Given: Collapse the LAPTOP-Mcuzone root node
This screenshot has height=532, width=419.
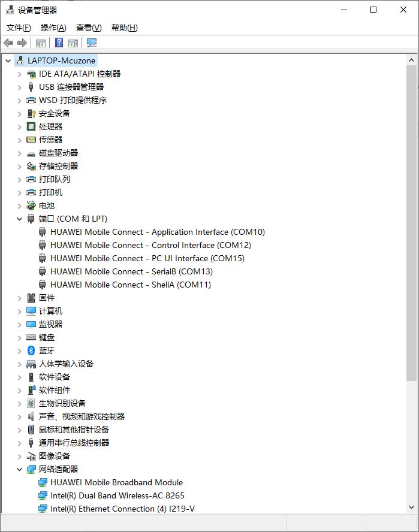Looking at the screenshot, I should 8,61.
